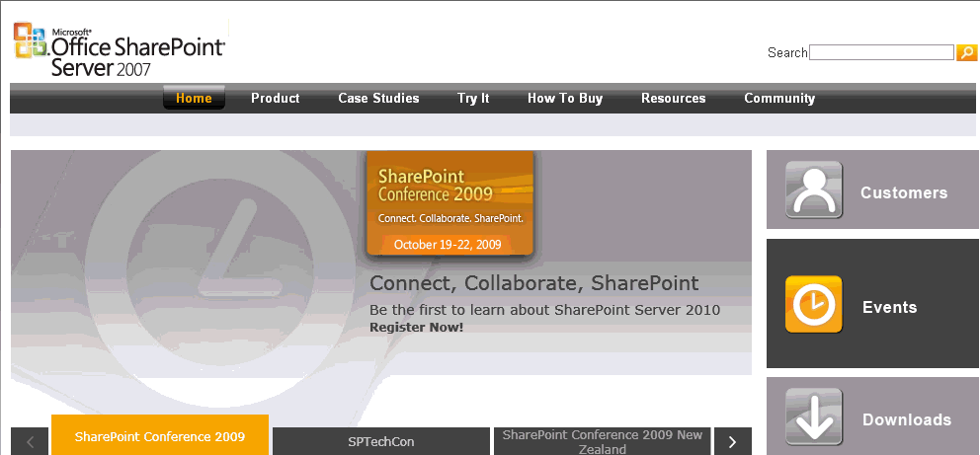Open the Case Studies menu
Viewport: 980px width, 455px height.
[x=378, y=98]
